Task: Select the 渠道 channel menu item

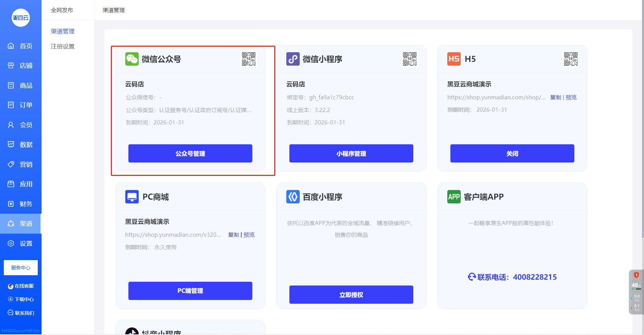Action: pos(21,223)
